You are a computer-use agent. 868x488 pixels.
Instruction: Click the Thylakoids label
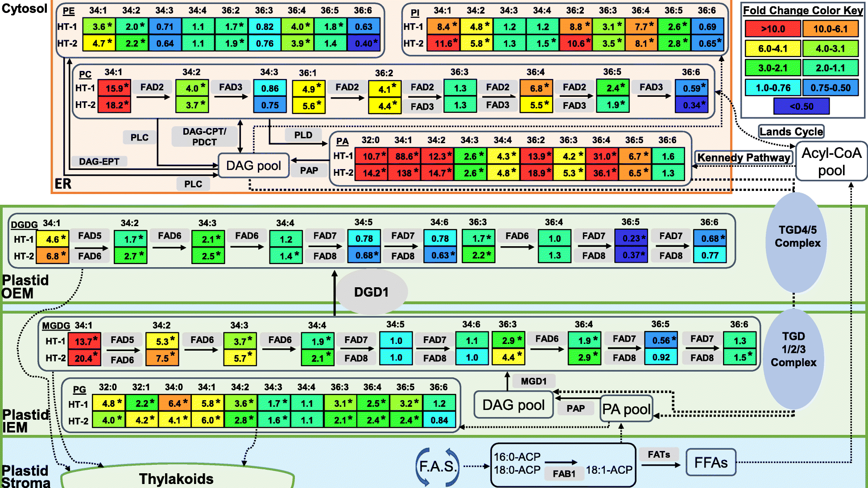pyautogui.click(x=176, y=479)
